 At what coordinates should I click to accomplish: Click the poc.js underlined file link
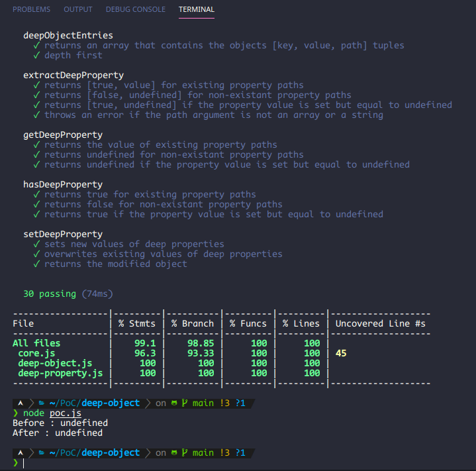tap(66, 413)
